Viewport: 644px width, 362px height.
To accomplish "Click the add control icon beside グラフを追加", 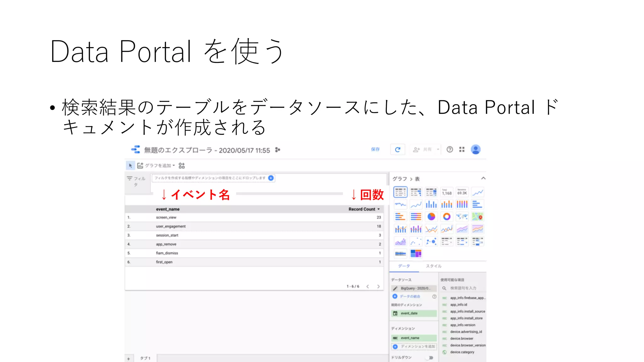I will pyautogui.click(x=182, y=166).
